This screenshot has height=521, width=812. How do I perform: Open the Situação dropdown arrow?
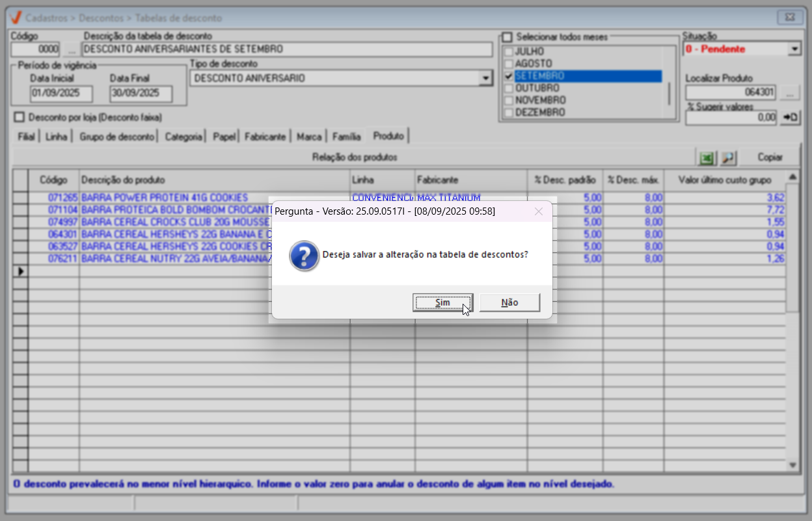(x=794, y=49)
